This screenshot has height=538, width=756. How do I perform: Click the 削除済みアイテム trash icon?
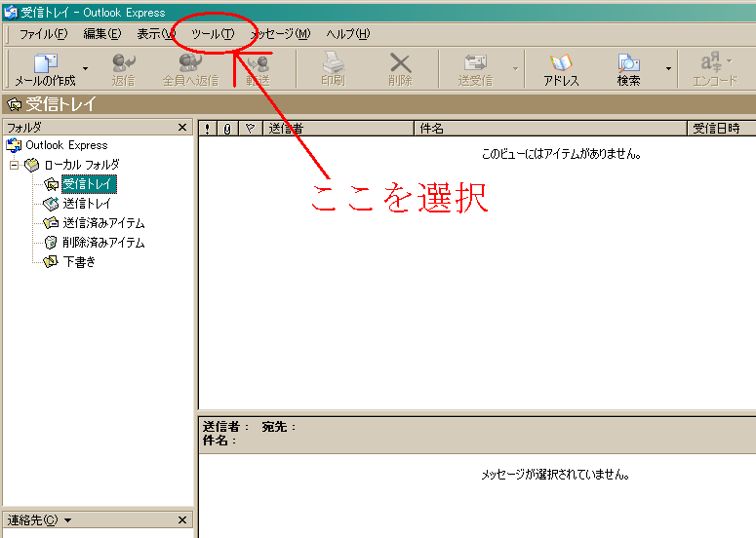click(x=51, y=243)
